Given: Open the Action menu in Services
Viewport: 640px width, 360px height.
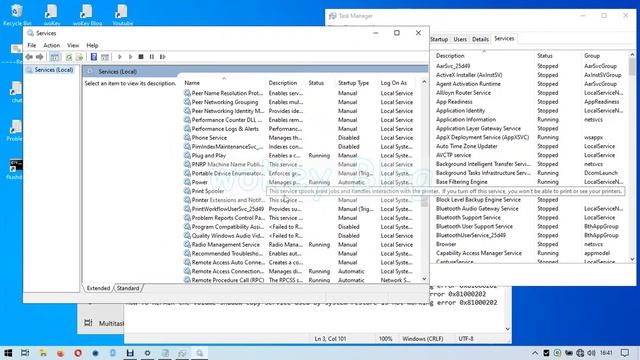Looking at the screenshot, I should (x=51, y=45).
